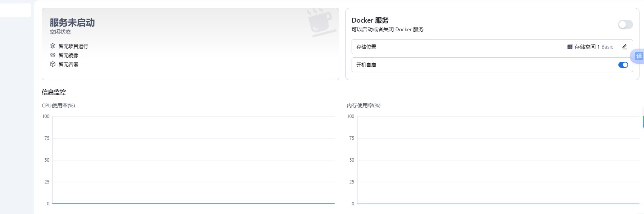The image size is (644, 214).
Task: Click the 存储空间 1 storage icon
Action: pos(569,47)
